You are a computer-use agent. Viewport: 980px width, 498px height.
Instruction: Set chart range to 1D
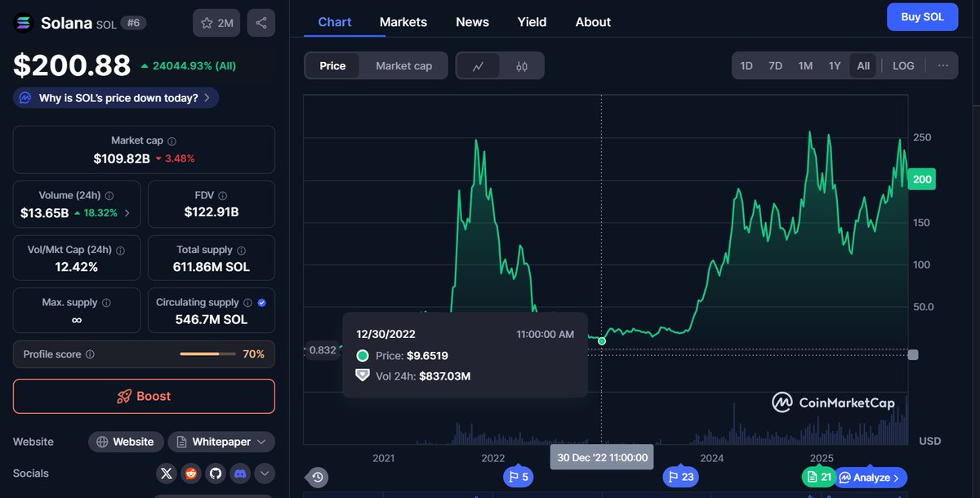746,65
